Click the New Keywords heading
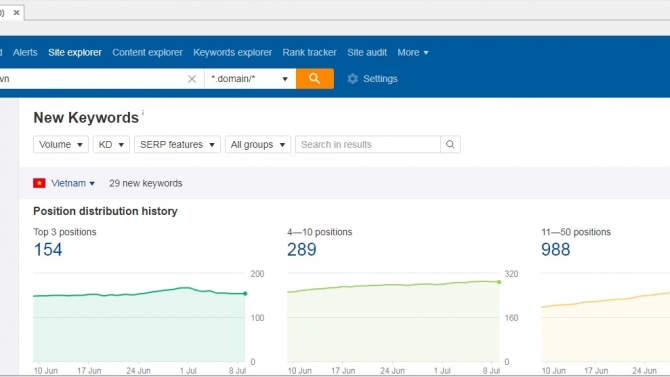The image size is (670, 377). (86, 118)
